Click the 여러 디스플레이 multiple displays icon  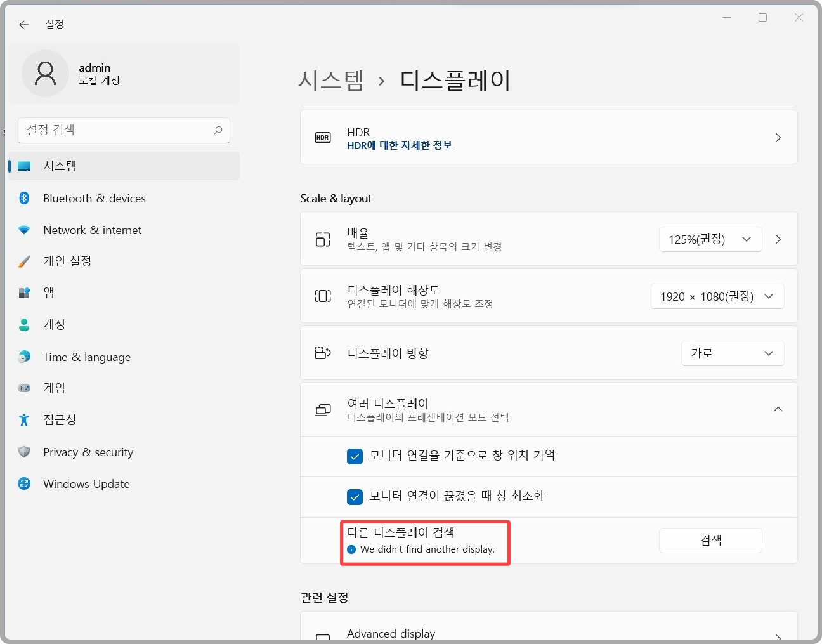tap(323, 409)
